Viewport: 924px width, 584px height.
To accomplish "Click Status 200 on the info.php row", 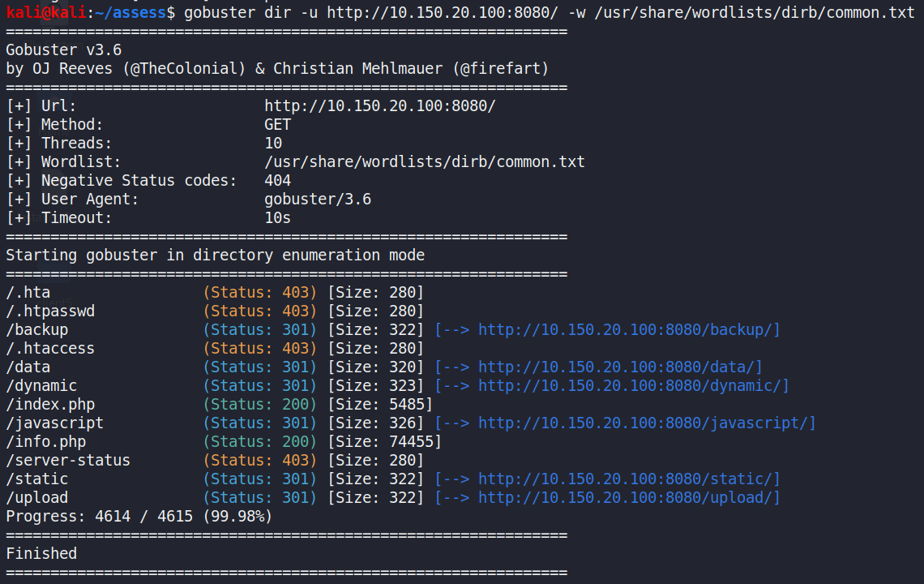I will 260,442.
